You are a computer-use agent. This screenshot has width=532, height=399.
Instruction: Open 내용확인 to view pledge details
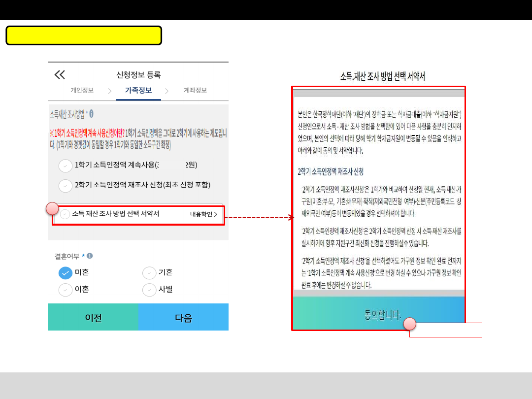[203, 215]
